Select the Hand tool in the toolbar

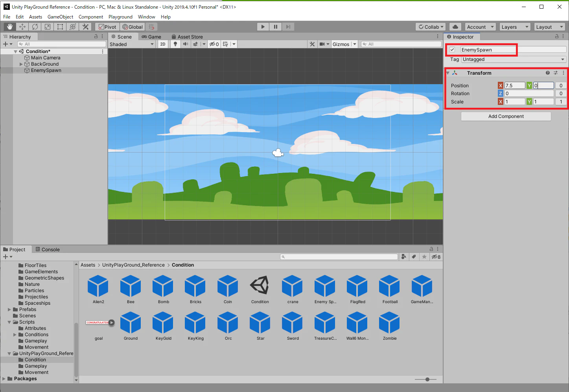(10, 27)
